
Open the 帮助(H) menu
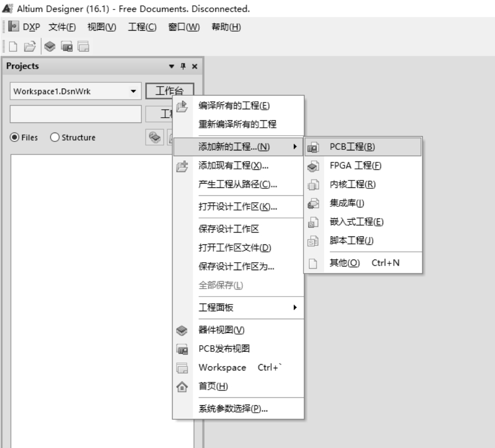226,27
